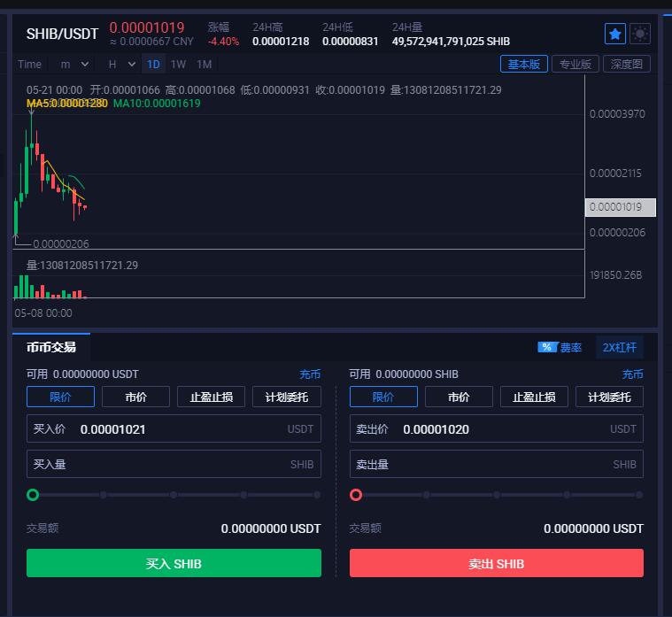Select 计划委托 order type for buying
Screen dimensions: 672x617
click(x=287, y=397)
